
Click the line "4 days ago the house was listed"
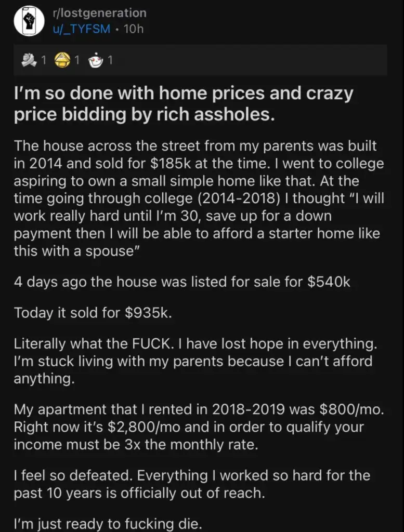[182, 282]
